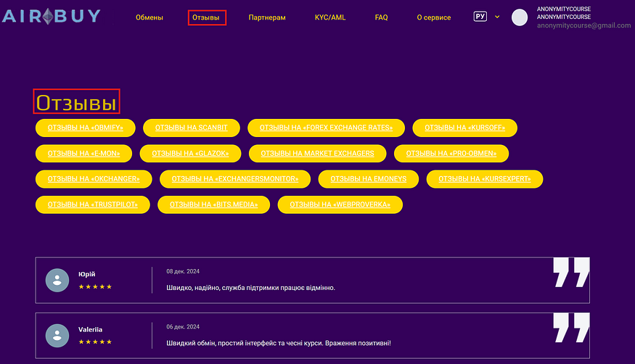Open reviews on EMONEYS

point(369,179)
